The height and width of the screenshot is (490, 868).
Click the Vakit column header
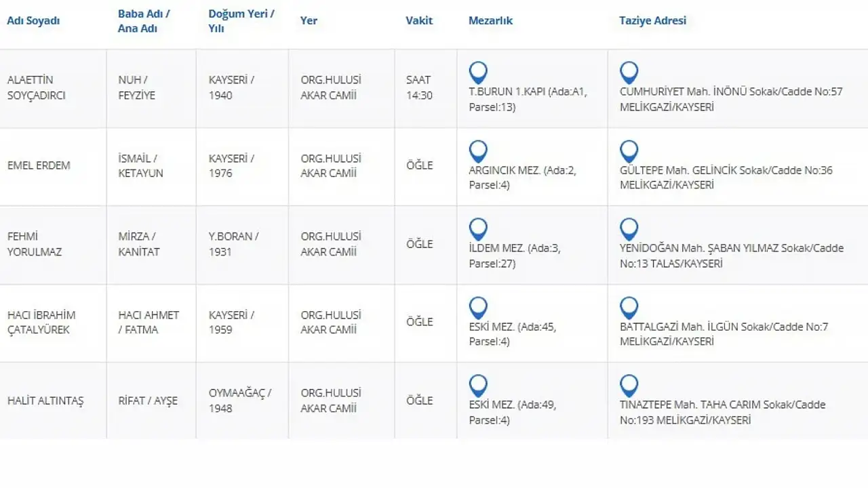pos(419,20)
